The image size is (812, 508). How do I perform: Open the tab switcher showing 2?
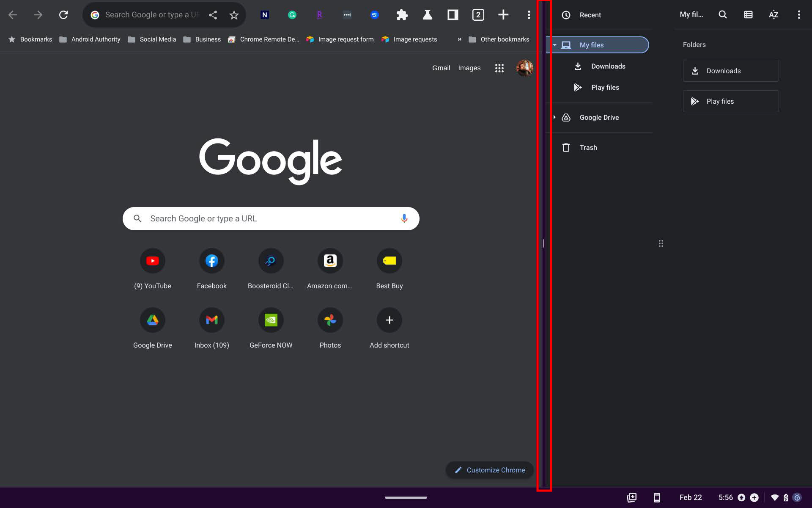pos(478,15)
